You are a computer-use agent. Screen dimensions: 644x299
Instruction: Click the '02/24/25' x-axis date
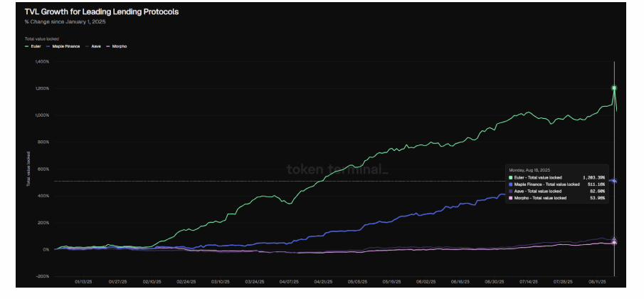click(186, 282)
